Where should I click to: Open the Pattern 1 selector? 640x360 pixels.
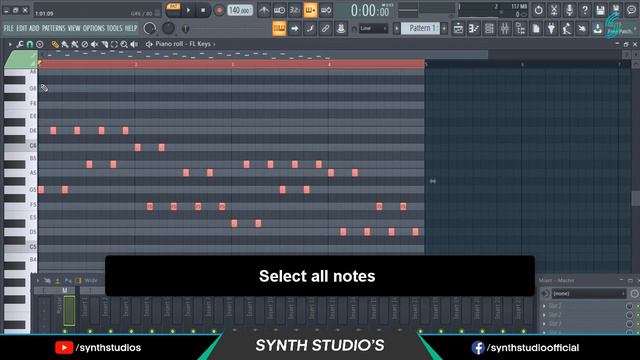[x=420, y=29]
